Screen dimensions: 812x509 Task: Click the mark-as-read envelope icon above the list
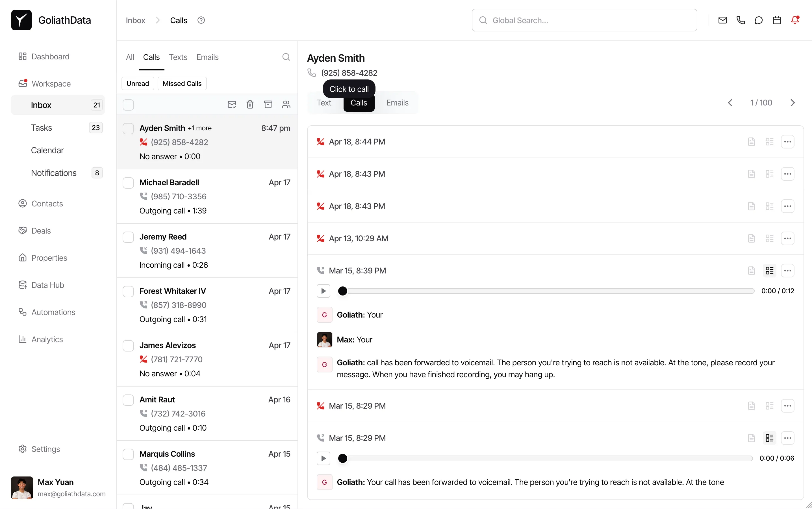tap(231, 104)
